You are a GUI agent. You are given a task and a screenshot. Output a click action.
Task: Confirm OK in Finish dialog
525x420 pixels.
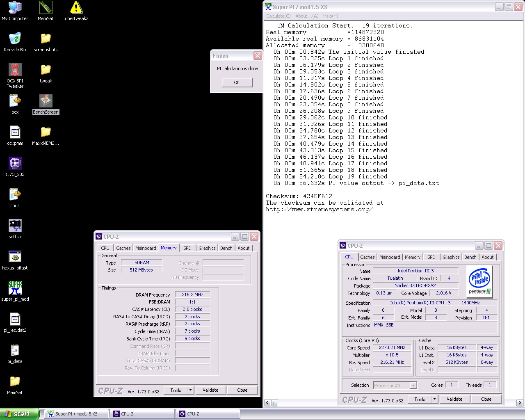click(x=237, y=82)
